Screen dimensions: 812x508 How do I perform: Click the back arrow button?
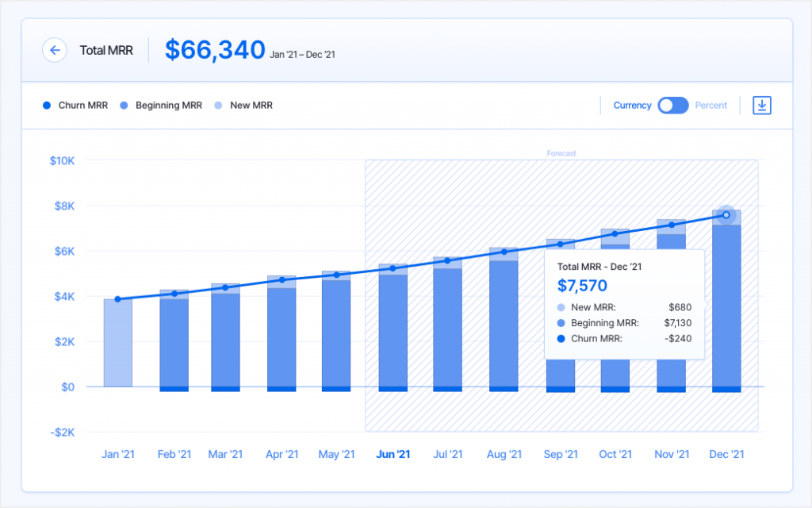(55, 50)
